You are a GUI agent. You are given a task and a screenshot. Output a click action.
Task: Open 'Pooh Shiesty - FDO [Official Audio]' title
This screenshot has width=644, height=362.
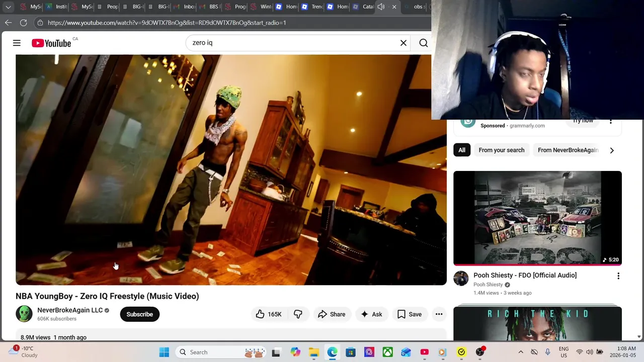tap(525, 275)
